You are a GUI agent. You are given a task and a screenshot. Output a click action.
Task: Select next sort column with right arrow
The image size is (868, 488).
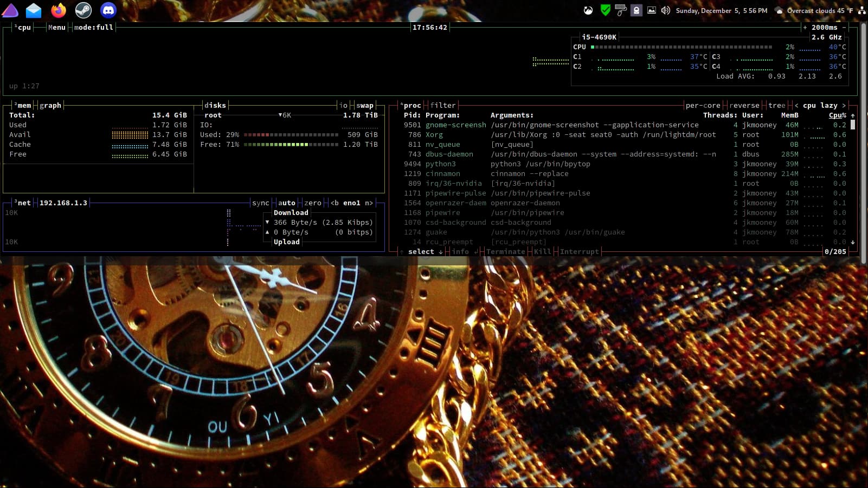click(x=844, y=105)
